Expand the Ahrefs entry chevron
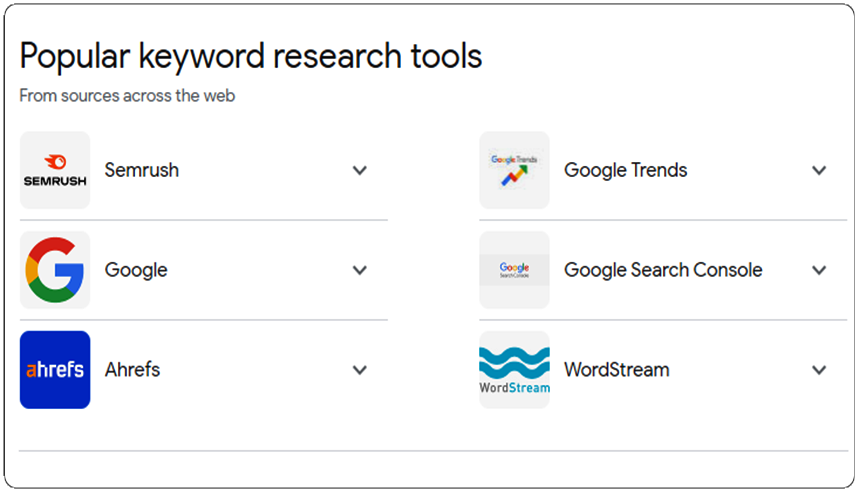Screen dimensions: 858x492 click(360, 370)
